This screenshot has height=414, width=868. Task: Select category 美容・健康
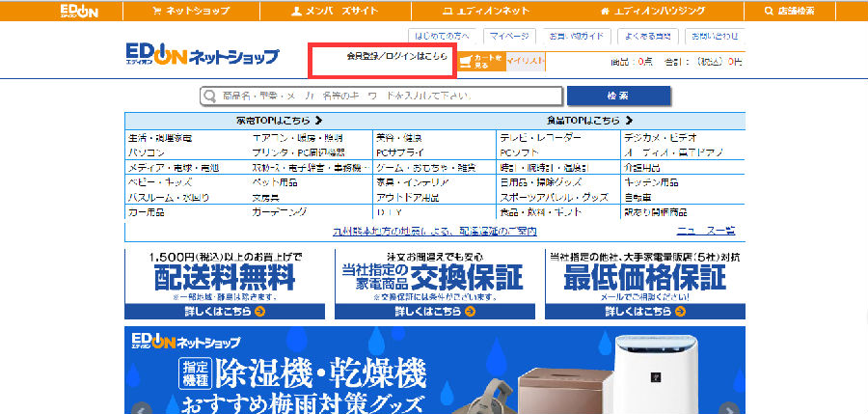tap(398, 137)
